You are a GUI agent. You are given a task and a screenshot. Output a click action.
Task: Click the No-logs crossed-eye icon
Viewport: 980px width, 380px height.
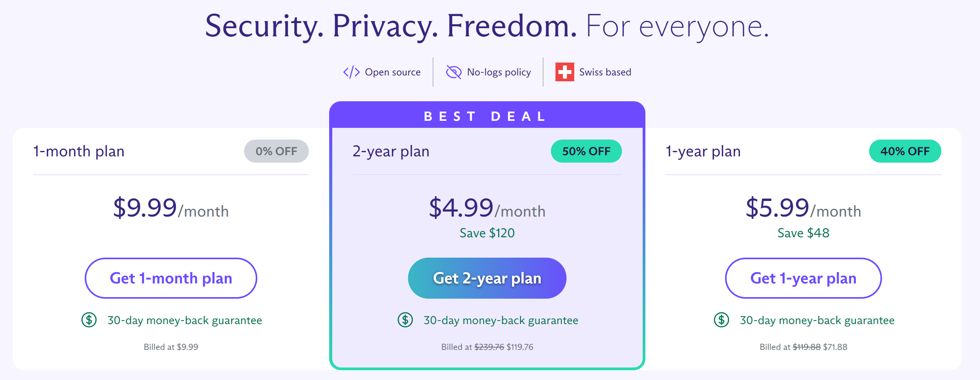coord(454,72)
